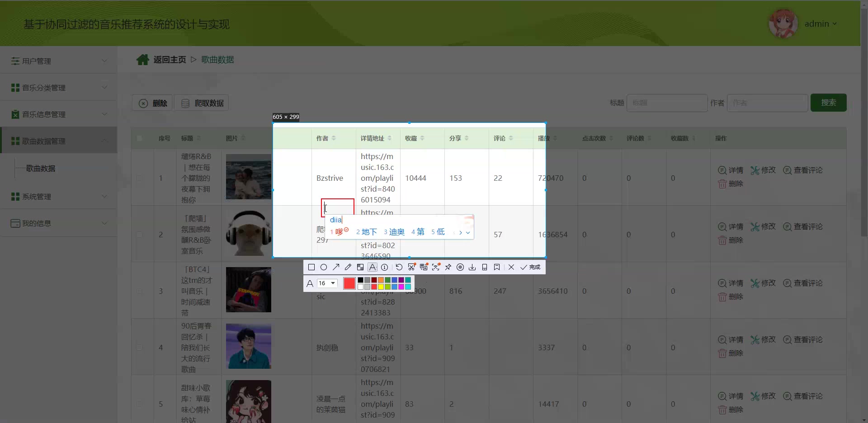Expand the 音乐分类管理 sidebar menu
Viewport: 868px width, 423px height.
click(x=59, y=87)
